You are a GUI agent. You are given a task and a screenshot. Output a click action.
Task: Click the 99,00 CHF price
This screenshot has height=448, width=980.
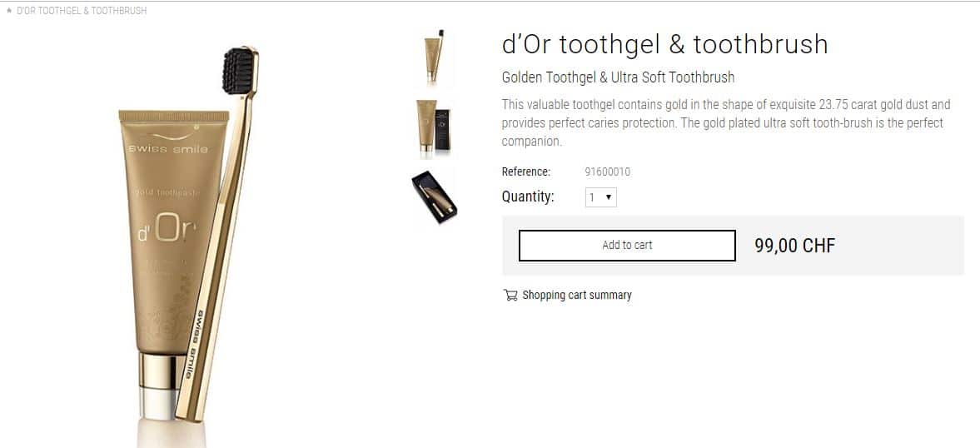click(794, 246)
